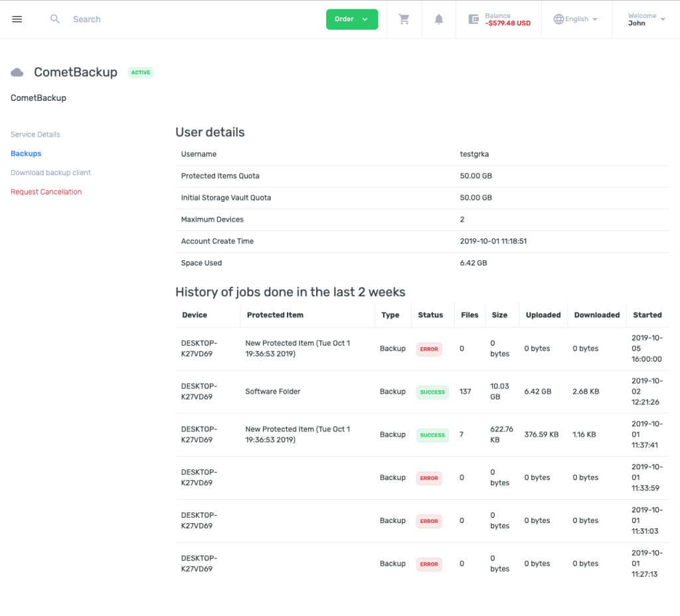The height and width of the screenshot is (616, 680).
Task: Click the Downloaded column header
Action: point(597,315)
